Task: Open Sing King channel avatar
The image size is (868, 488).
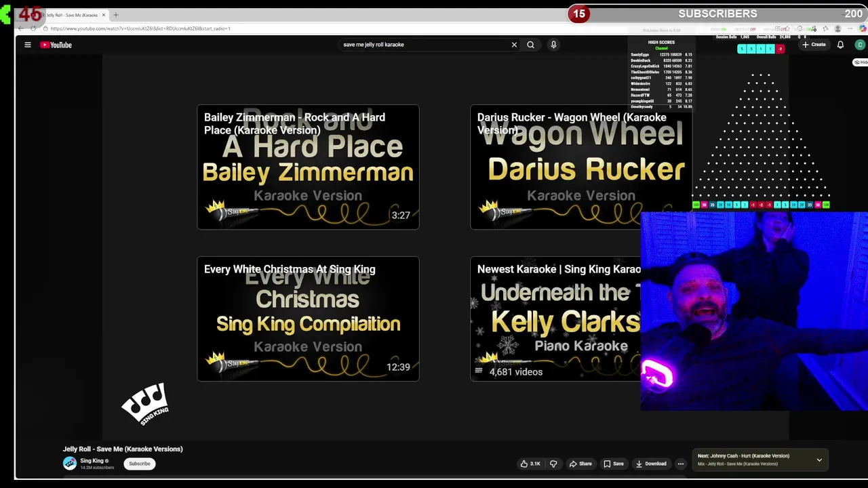Action: coord(70,463)
